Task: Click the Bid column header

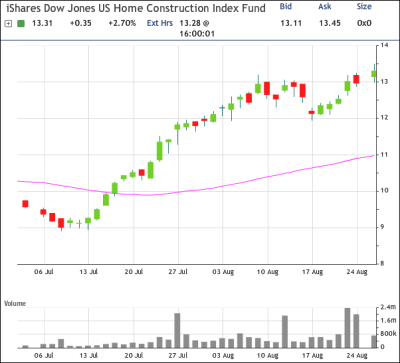Action: click(x=286, y=7)
